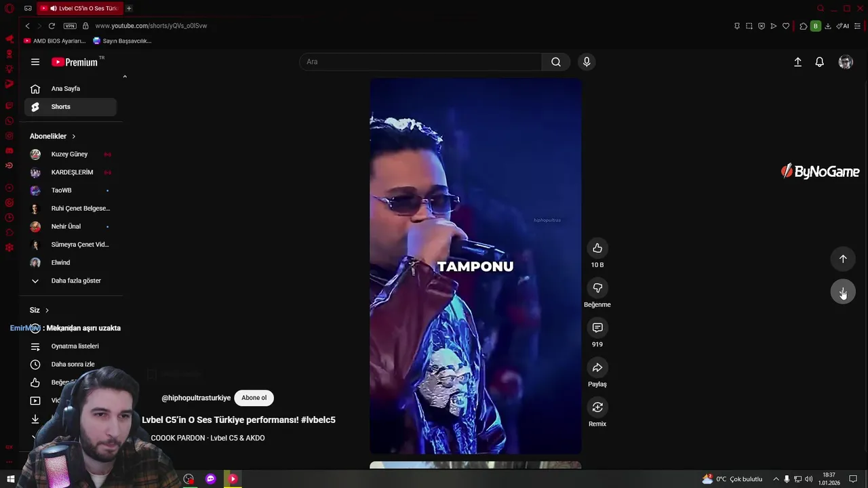This screenshot has height=488, width=868.
Task: Open weather widget 0°C Çok bulutlu
Action: [x=732, y=479]
